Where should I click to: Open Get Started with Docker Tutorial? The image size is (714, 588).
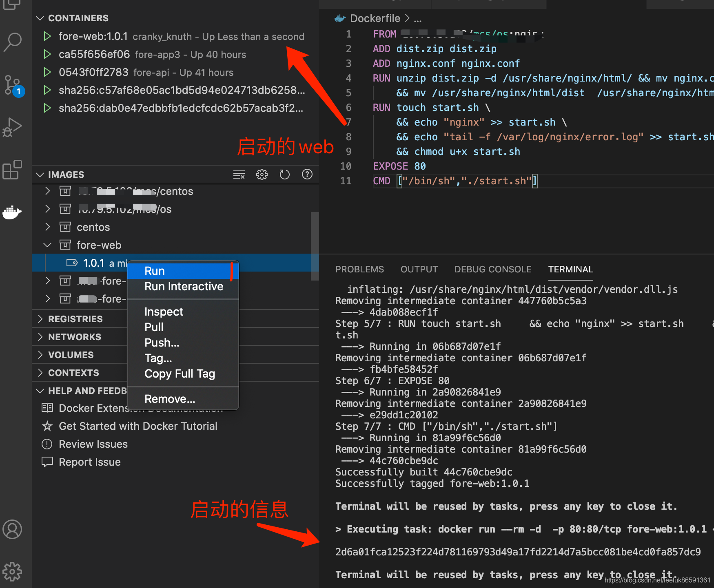pyautogui.click(x=138, y=426)
